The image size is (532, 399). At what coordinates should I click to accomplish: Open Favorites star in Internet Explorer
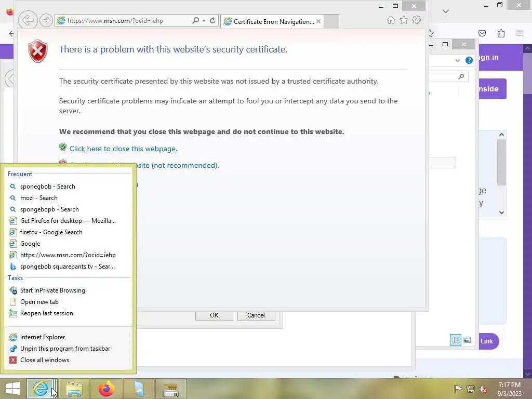pyautogui.click(x=404, y=20)
